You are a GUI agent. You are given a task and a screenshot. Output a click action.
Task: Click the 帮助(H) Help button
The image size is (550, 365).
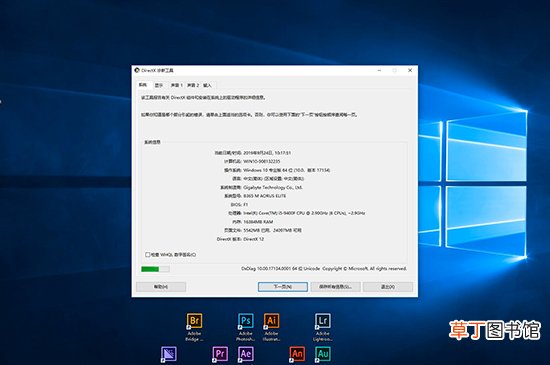[161, 287]
